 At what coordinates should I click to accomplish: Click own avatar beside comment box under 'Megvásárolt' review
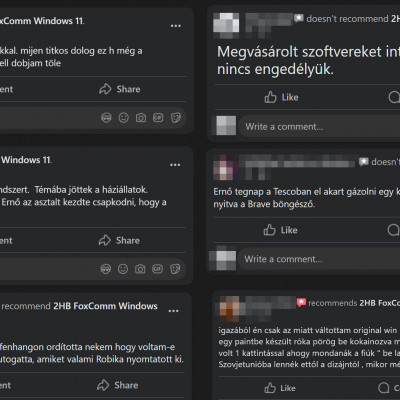tap(226, 126)
